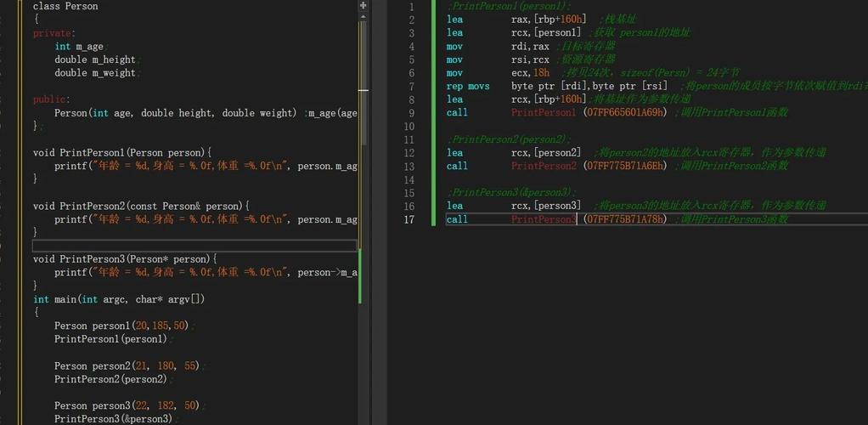This screenshot has width=868, height=425.
Task: Click the PrintPerson1 call target in assembly
Action: 543,113
